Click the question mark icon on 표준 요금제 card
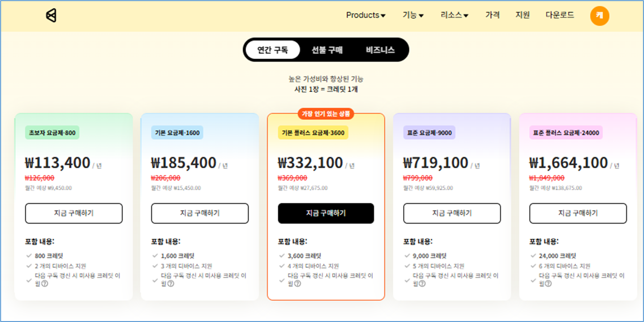 coord(423,283)
